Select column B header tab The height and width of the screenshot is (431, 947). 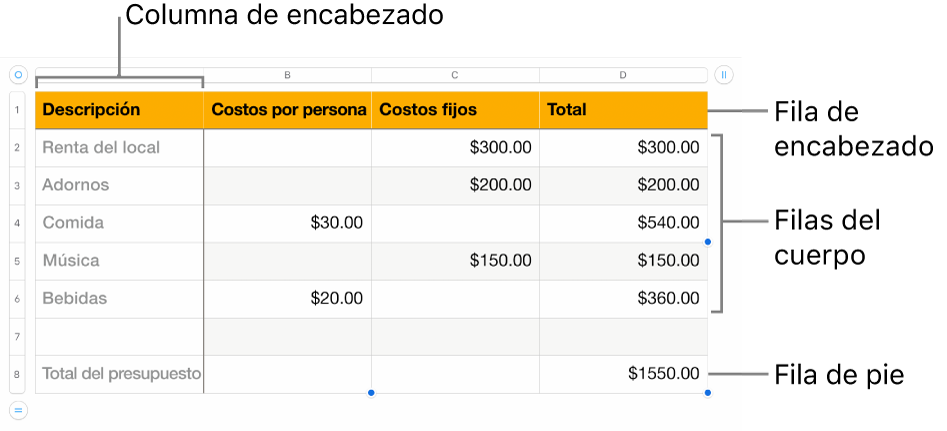(287, 74)
